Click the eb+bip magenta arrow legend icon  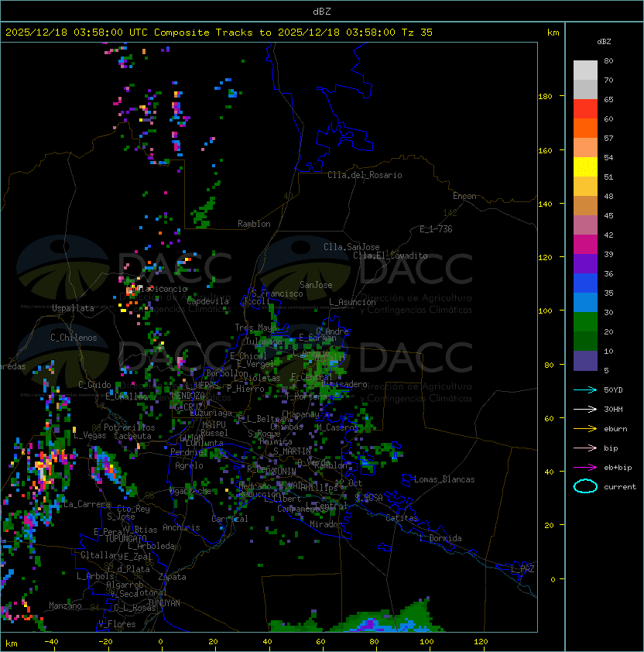pyautogui.click(x=585, y=468)
